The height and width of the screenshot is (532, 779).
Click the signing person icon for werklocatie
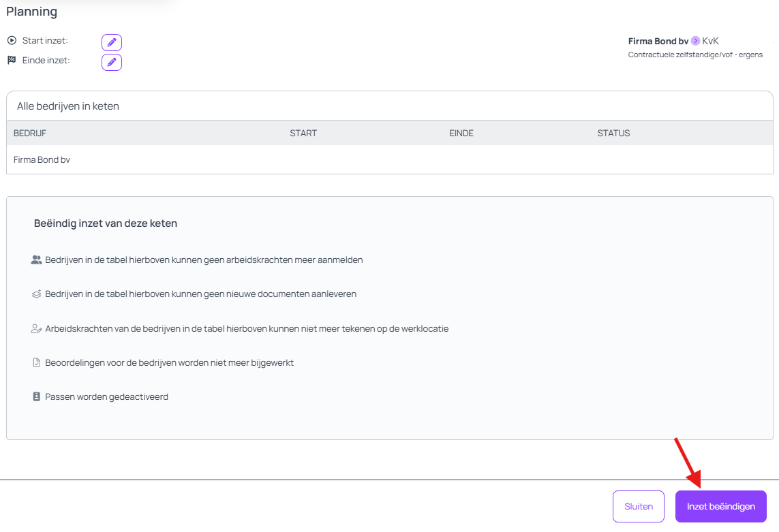pyautogui.click(x=37, y=328)
